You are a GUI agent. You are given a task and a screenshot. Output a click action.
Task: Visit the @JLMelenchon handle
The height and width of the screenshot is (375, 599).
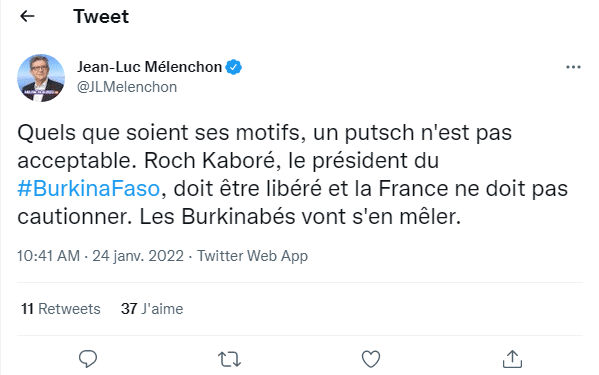click(x=127, y=87)
